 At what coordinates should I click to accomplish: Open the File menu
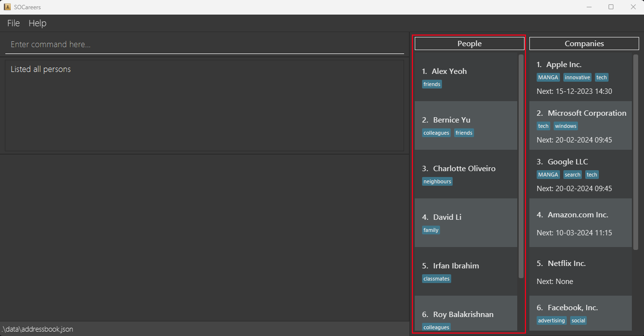pyautogui.click(x=14, y=23)
